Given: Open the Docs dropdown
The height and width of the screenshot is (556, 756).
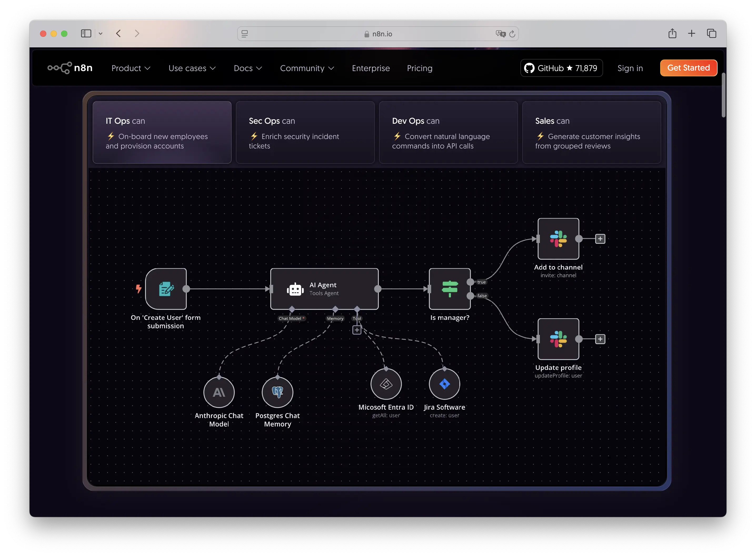Looking at the screenshot, I should (x=248, y=68).
